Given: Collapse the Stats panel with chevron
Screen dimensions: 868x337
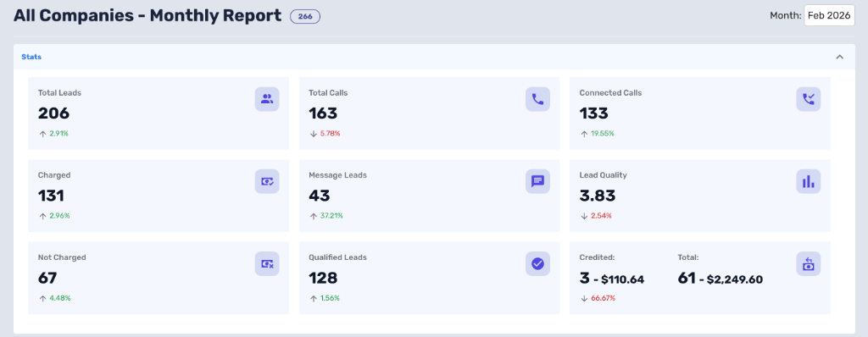Looking at the screenshot, I should tap(840, 57).
